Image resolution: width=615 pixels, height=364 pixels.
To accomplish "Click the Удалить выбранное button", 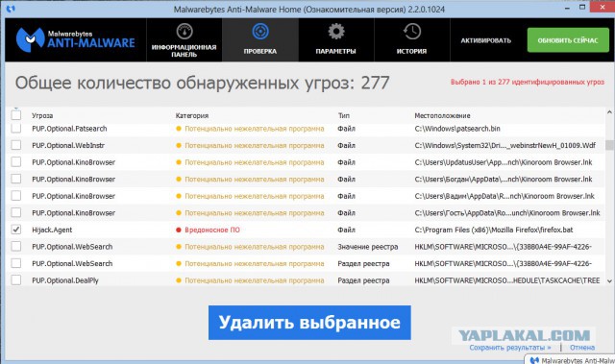I will [309, 323].
